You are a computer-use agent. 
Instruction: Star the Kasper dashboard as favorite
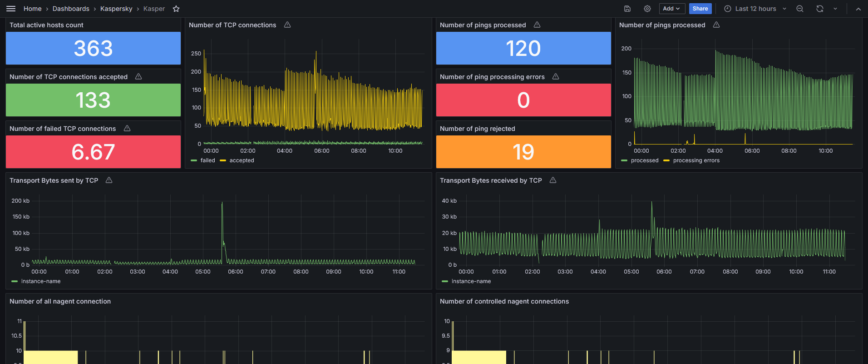click(176, 9)
